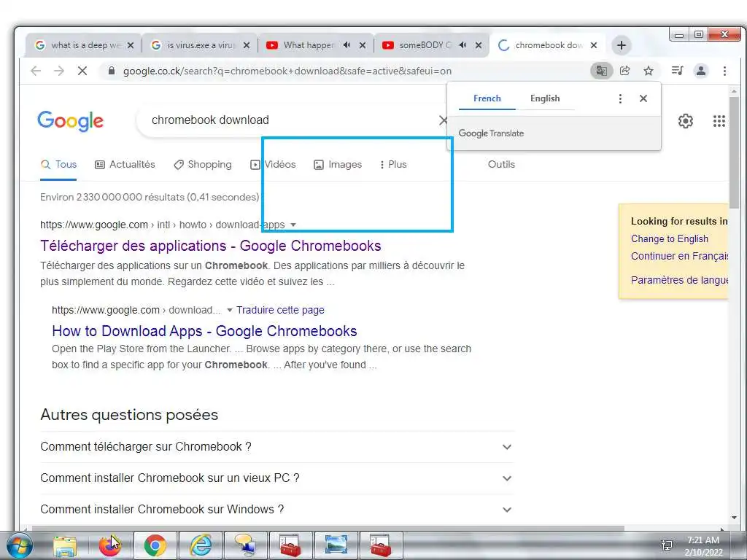Click the horizontal page scrollbar thumb
The height and width of the screenshot is (560, 747).
[328, 529]
